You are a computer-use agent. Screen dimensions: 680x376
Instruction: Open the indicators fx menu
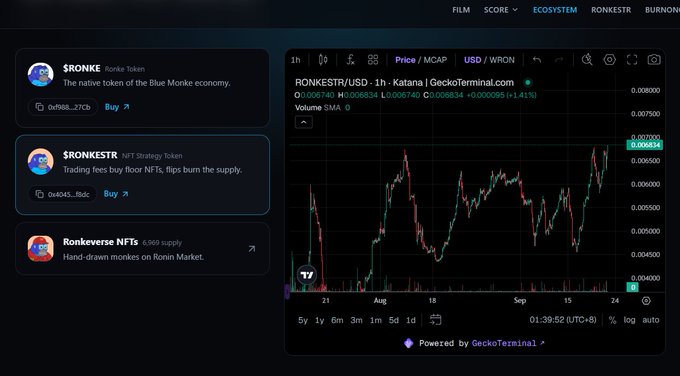350,60
